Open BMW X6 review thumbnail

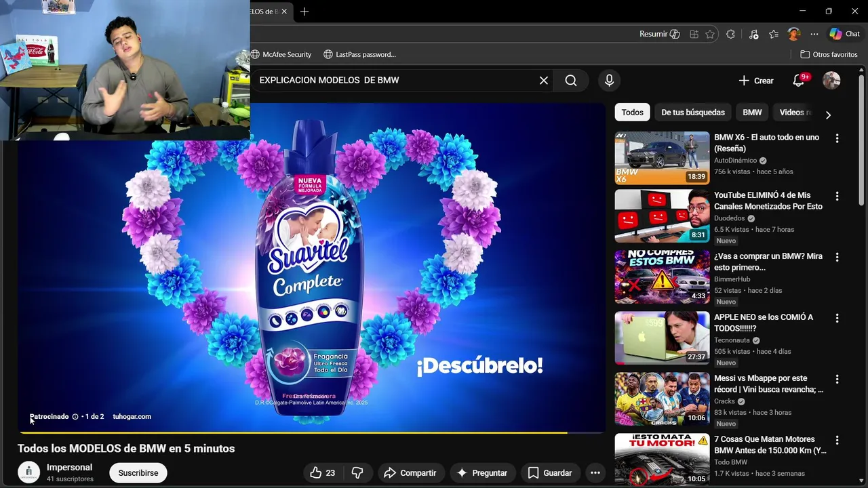[662, 158]
